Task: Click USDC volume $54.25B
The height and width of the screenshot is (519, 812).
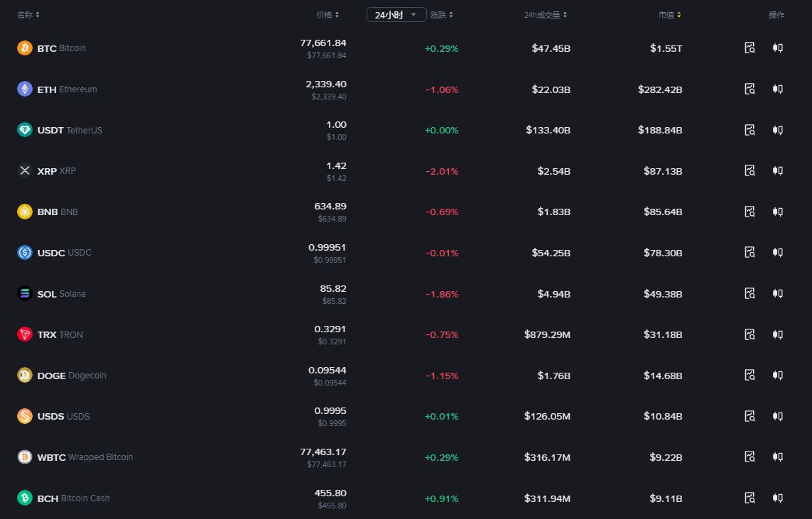Action: (x=551, y=253)
